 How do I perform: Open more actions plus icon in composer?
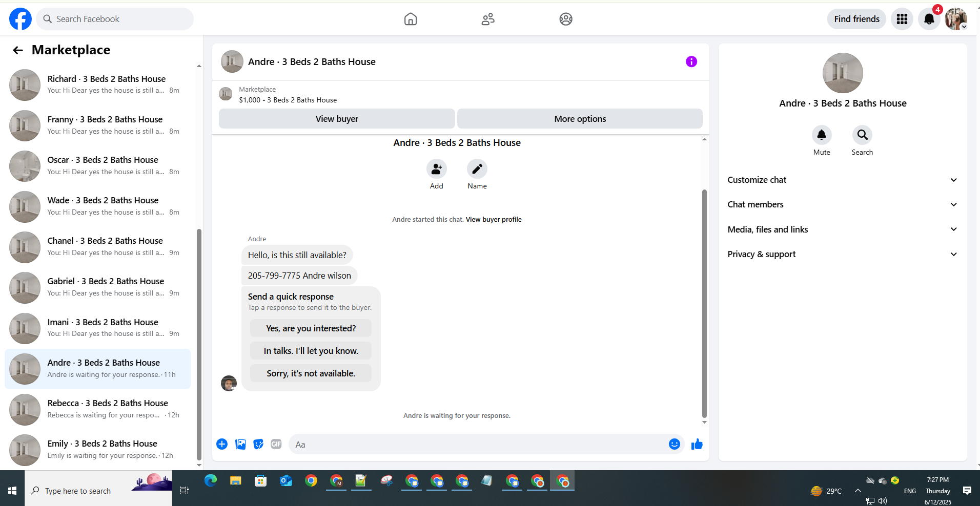pos(222,444)
